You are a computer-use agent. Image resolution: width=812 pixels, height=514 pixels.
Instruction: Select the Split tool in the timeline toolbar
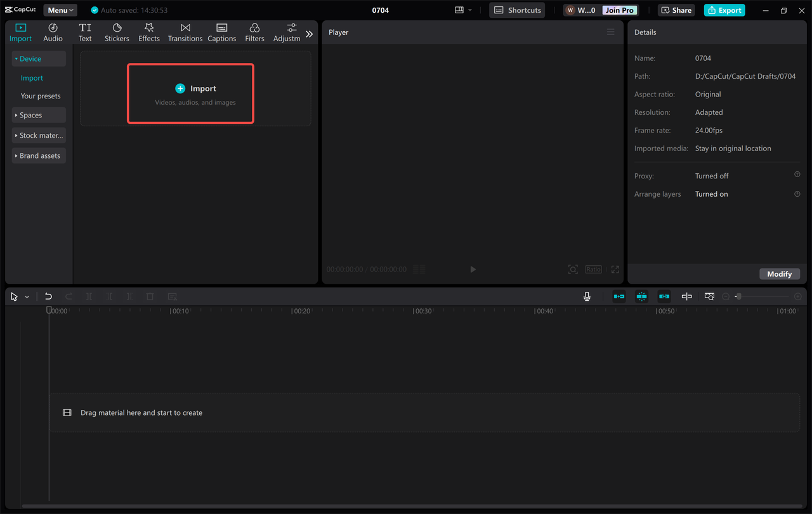(x=89, y=296)
